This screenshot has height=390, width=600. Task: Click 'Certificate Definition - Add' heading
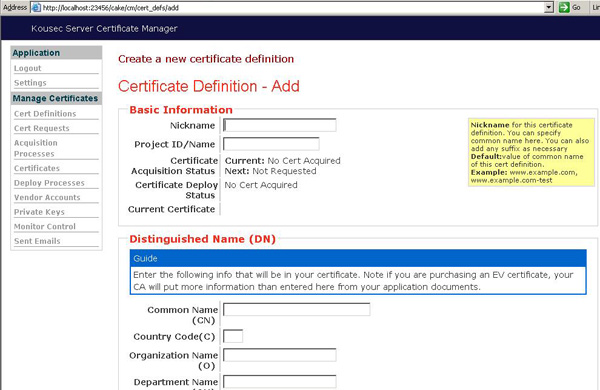[x=209, y=86]
